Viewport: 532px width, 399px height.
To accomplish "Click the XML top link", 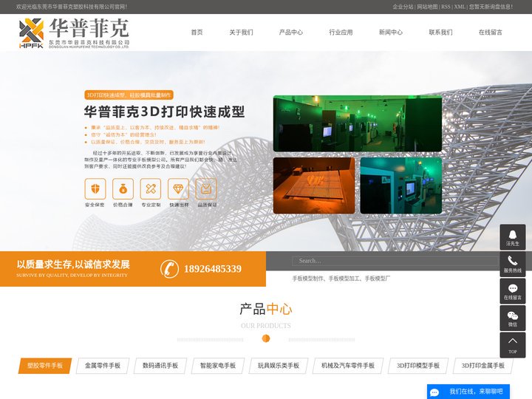I will 460,7.
